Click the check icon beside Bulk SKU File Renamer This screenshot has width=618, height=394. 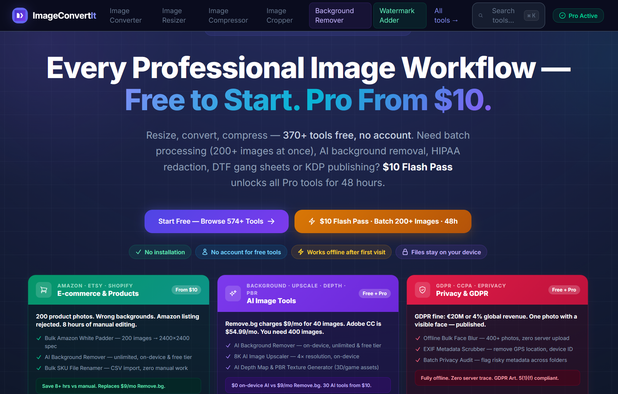[x=39, y=368]
